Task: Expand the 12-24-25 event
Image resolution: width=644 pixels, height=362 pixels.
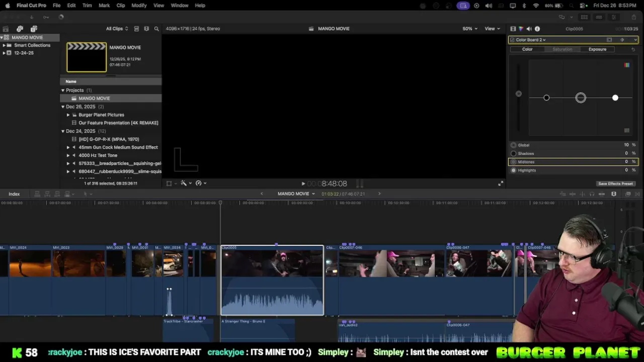Action: (x=4, y=53)
